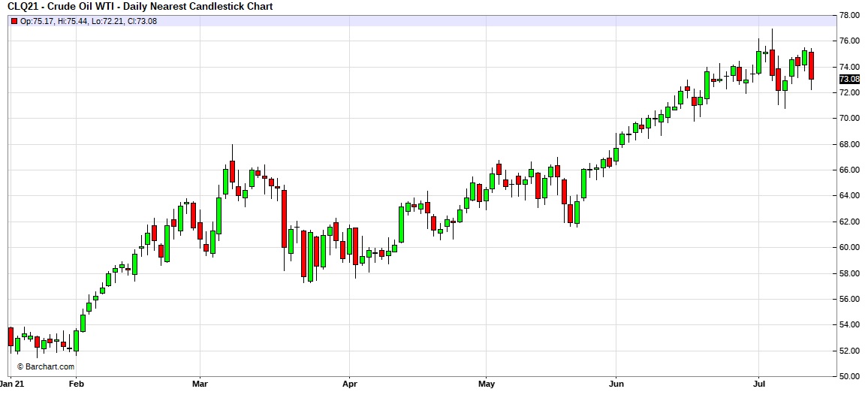Click the 54.00 price axis label

point(849,325)
